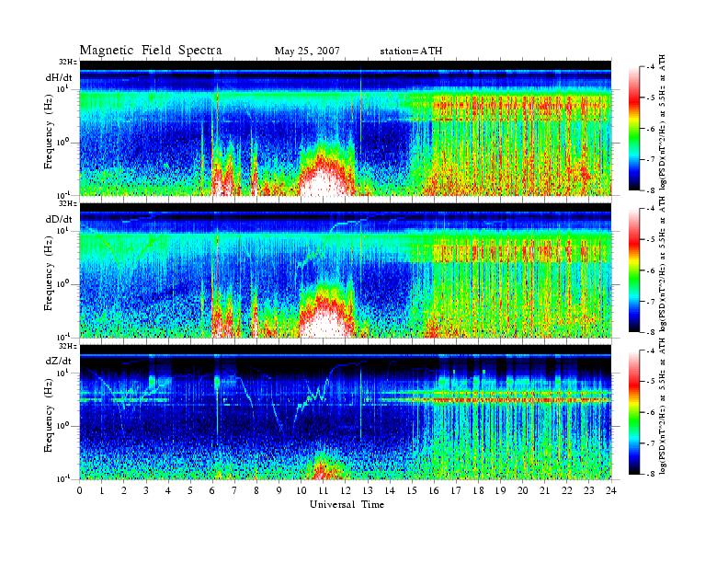Screen dimensions: 728x563
Task: Click the dD/dt spectrogram plot
Action: point(346,270)
